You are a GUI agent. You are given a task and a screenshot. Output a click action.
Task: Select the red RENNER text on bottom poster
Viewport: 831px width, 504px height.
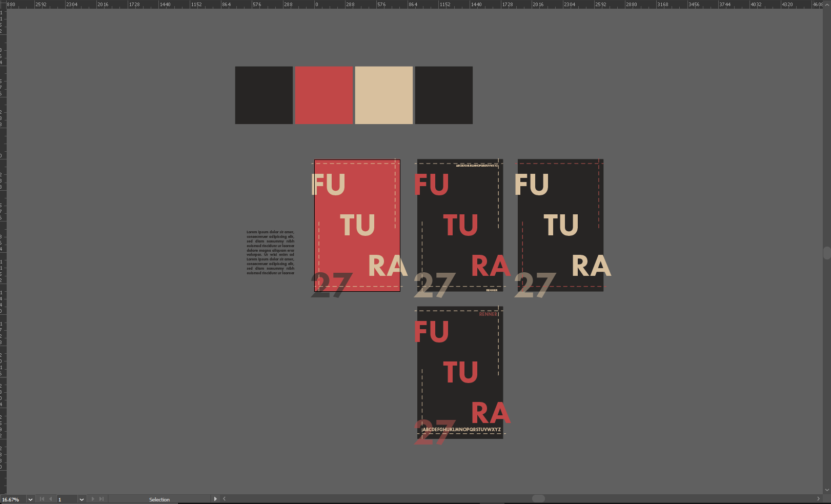[x=488, y=314]
